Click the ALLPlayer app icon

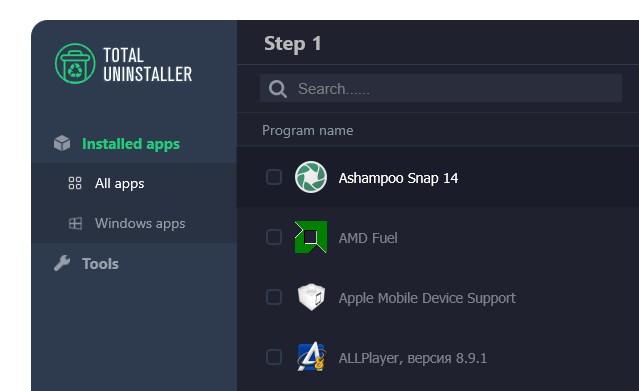(x=311, y=357)
